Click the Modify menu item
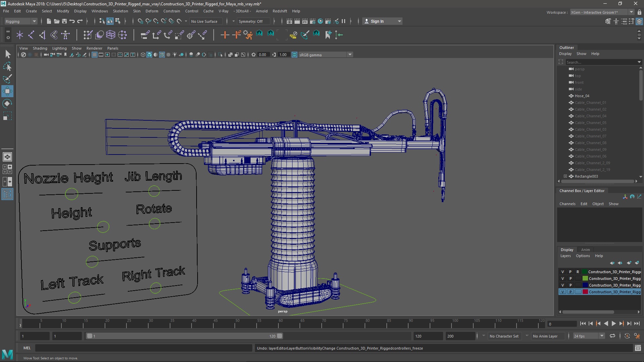This screenshot has height=362, width=644. 63,11
